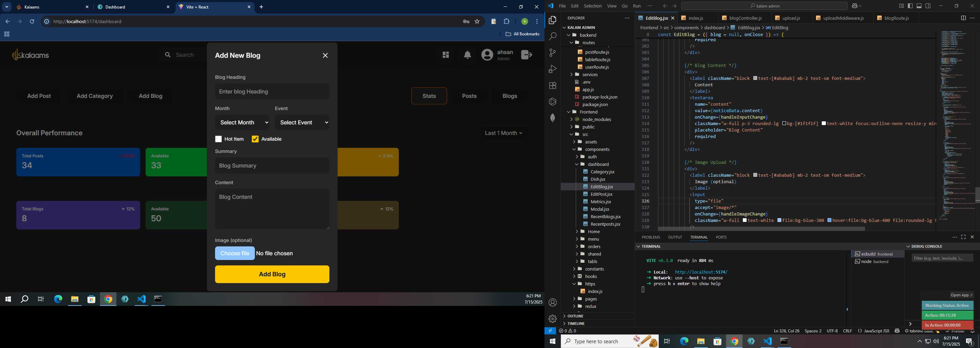Screen dimensions: 980x348
Task: Open Chrome three-dot menu
Action: click(x=537, y=22)
